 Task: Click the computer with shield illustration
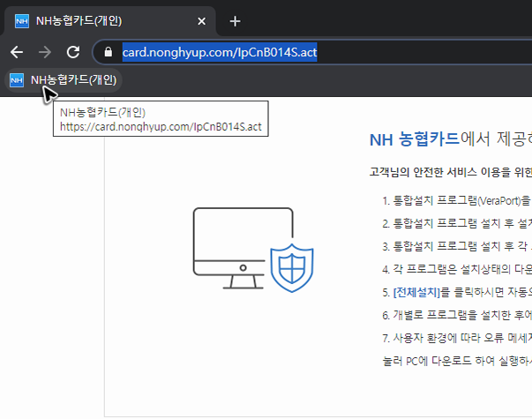tap(253, 250)
